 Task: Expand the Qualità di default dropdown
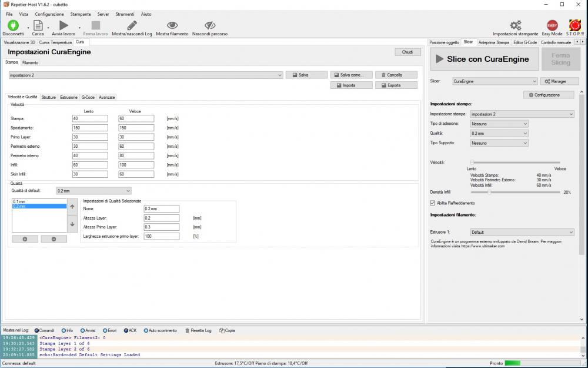tap(93, 191)
